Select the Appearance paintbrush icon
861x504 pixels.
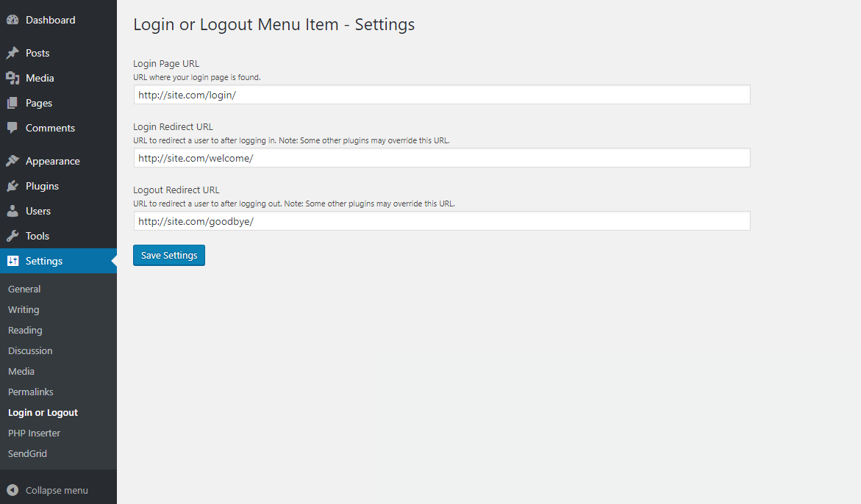[12, 160]
